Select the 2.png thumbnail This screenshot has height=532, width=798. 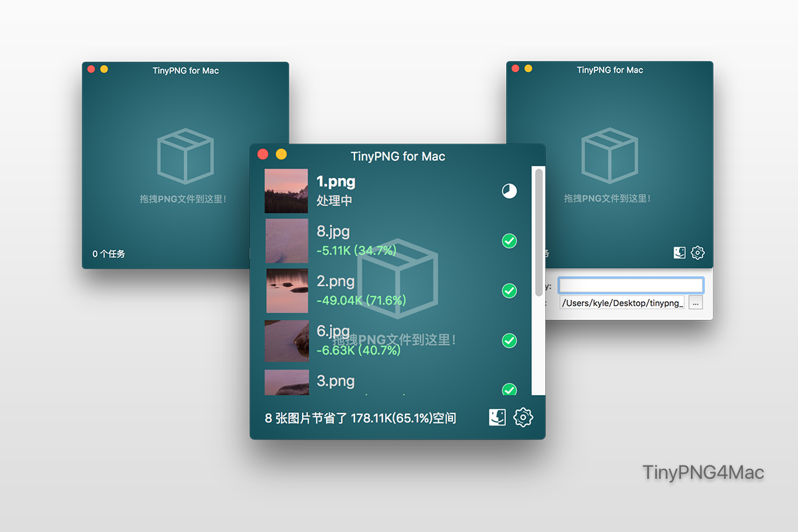tap(287, 291)
